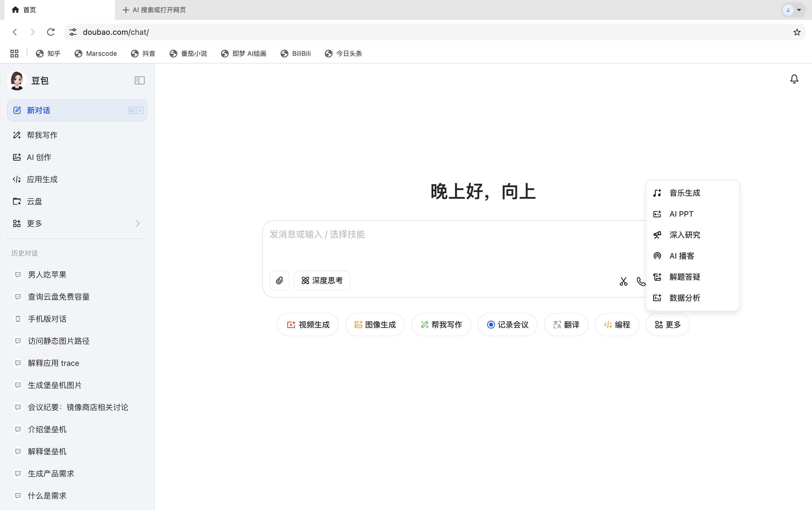Click the notification bell icon
The image size is (812, 510).
(794, 79)
